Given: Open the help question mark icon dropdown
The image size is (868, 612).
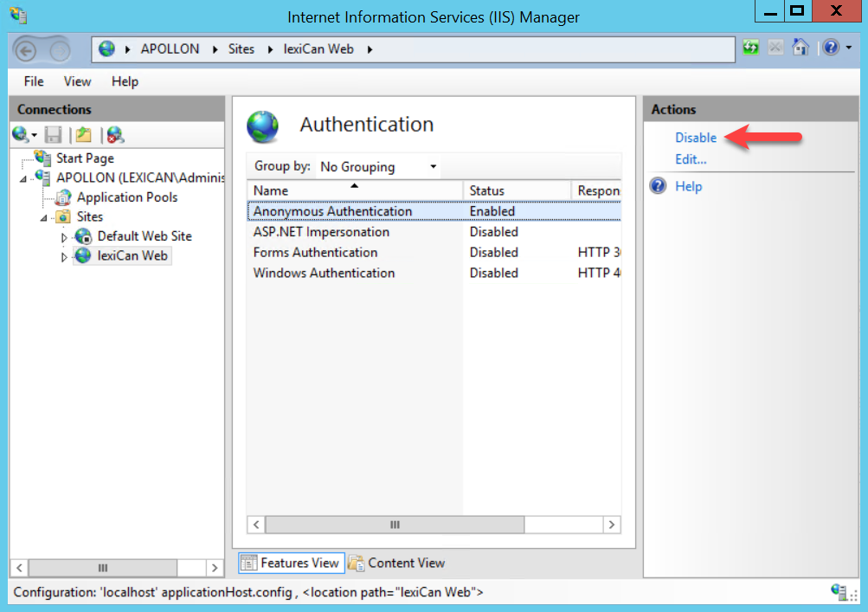Looking at the screenshot, I should pos(837,48).
